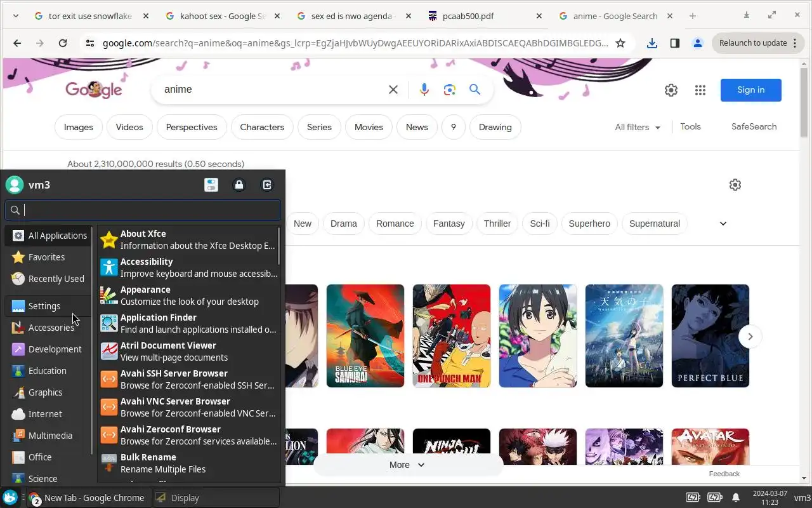Open the Accessories category
Image resolution: width=812 pixels, height=508 pixels.
[49, 328]
